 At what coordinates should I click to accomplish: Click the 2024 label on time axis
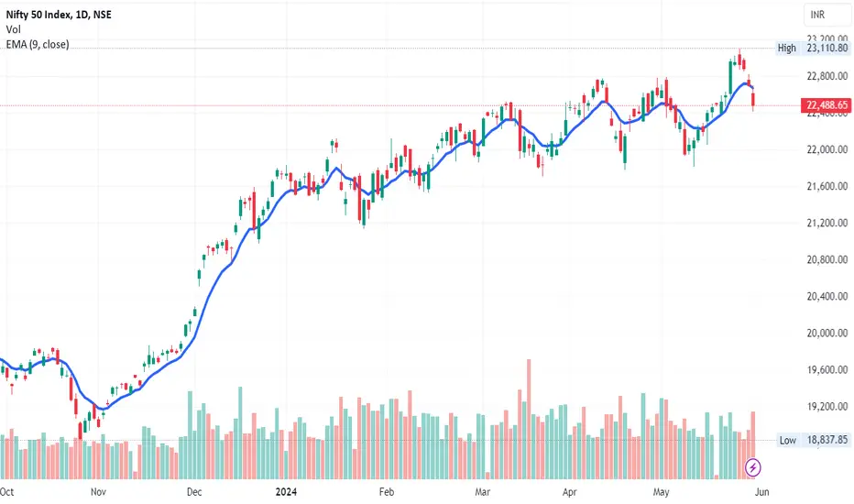[286, 491]
